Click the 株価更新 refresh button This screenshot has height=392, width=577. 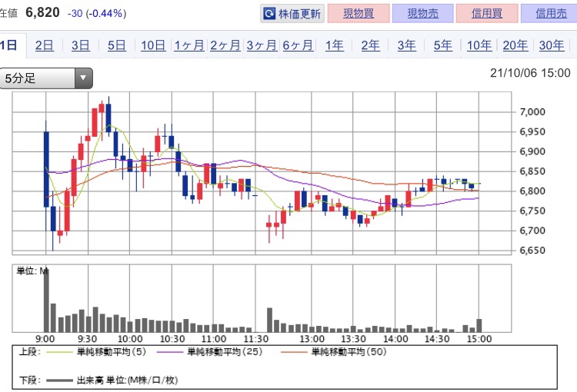coord(292,14)
